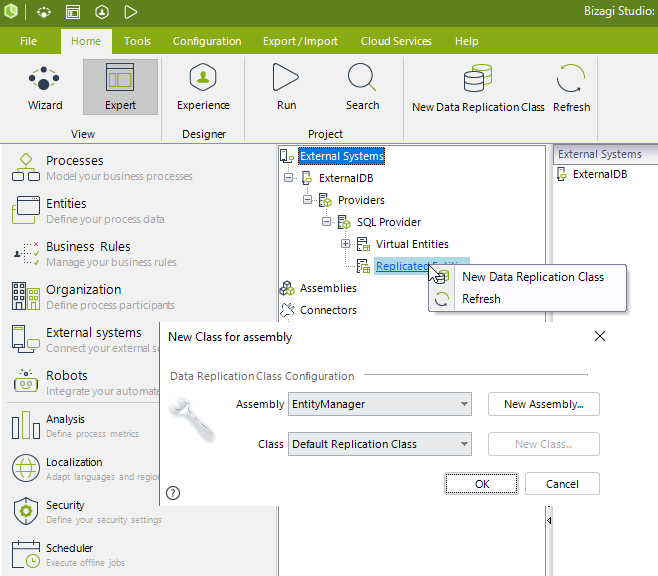Switch to the Tools ribbon tab
The height and width of the screenshot is (576, 658).
(x=137, y=41)
